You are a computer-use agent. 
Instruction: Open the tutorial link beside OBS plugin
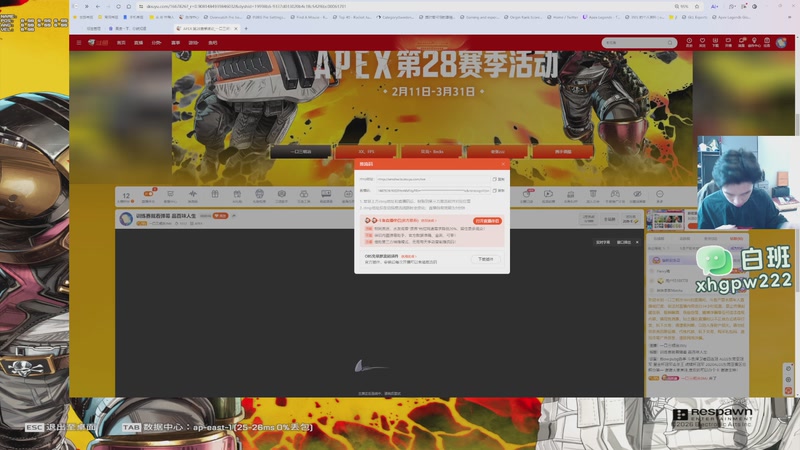(409, 256)
